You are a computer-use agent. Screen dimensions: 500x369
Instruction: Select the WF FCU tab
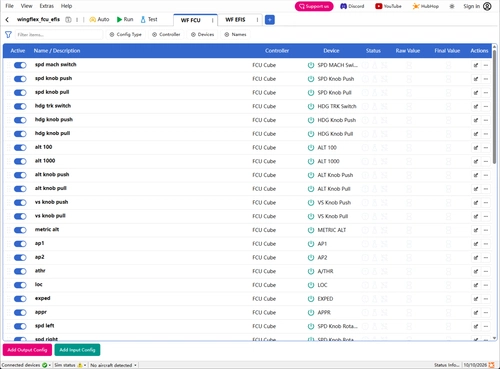(191, 20)
